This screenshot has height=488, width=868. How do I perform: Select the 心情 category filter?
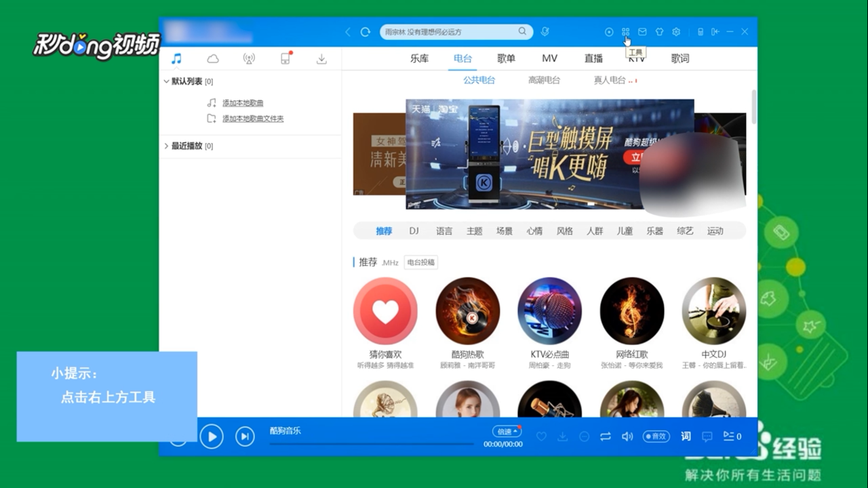(x=534, y=231)
